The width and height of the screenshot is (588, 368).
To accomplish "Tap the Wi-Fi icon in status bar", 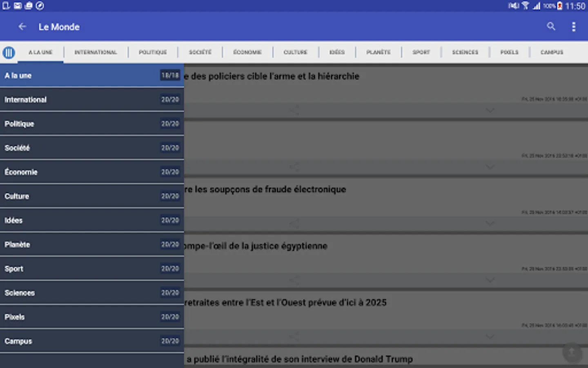I will click(x=526, y=6).
